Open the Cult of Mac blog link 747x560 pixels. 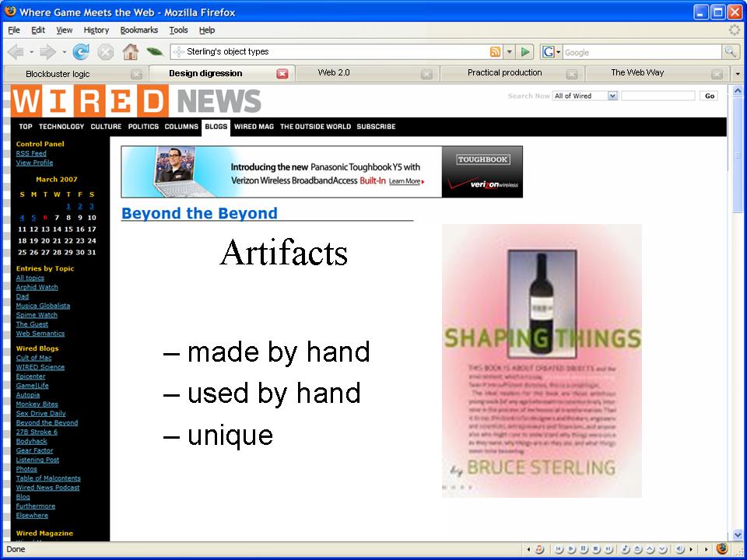(33, 358)
